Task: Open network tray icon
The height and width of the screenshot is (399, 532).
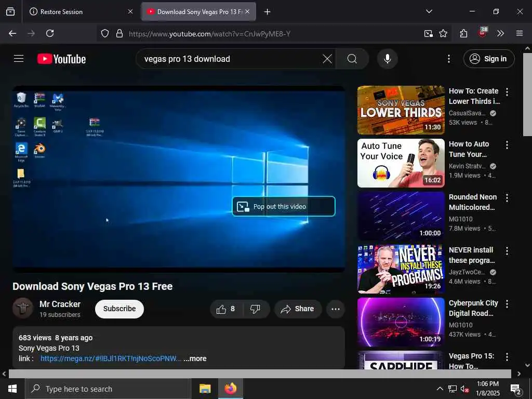Action: [x=453, y=389]
